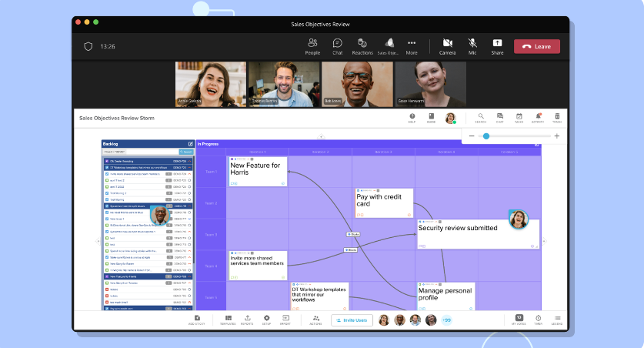Screen dimensions: 644x348
Task: Click the 'Sales Objectives Review Storm' title
Action: [x=117, y=118]
